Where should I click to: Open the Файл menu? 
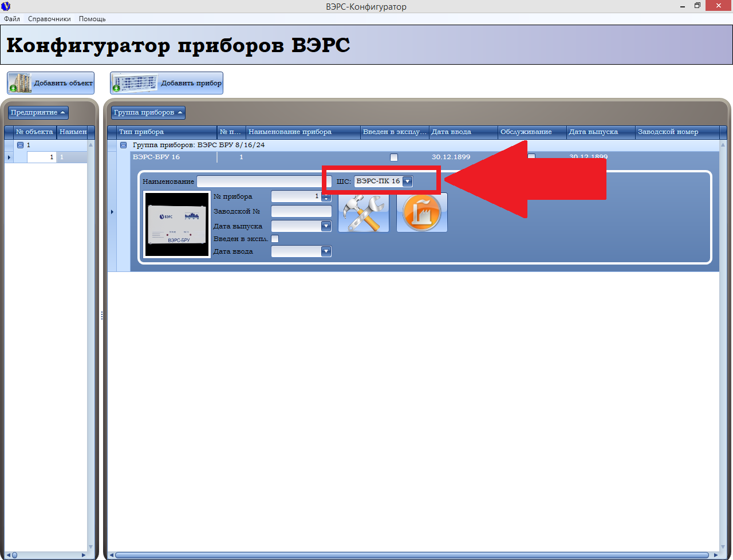pos(12,19)
